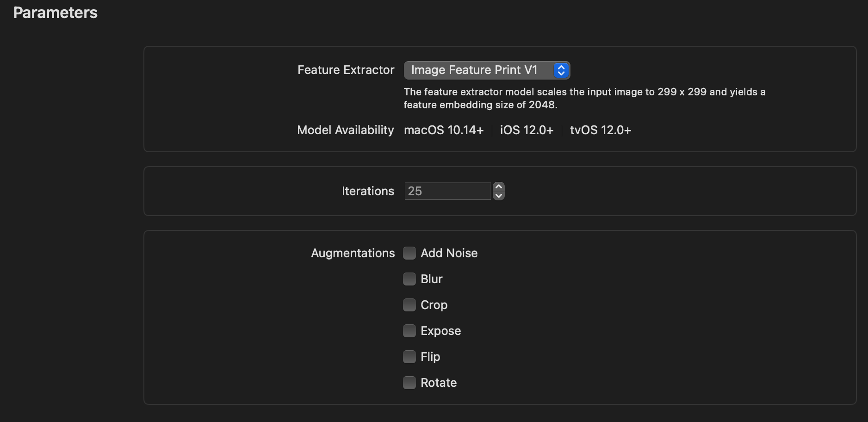
Task: Enable the Expose augmentation checkbox
Action: (x=409, y=331)
